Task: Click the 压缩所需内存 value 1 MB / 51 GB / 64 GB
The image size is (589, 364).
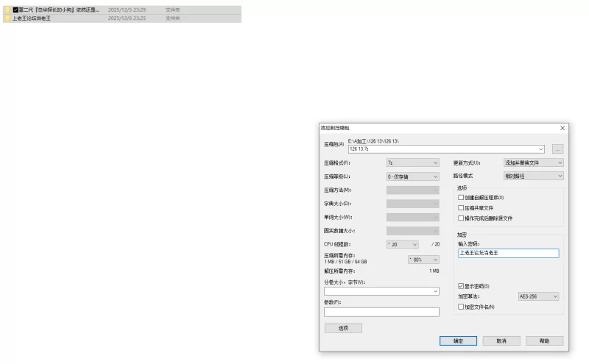Action: (x=345, y=262)
